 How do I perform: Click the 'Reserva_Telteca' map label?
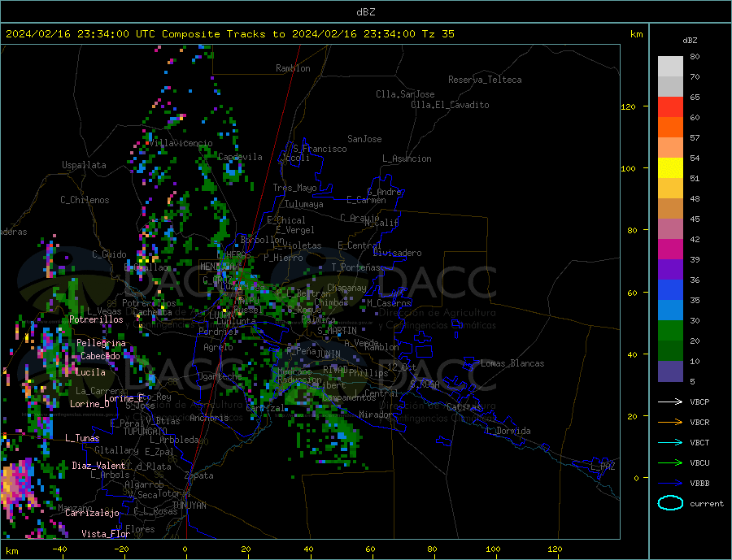click(x=485, y=80)
